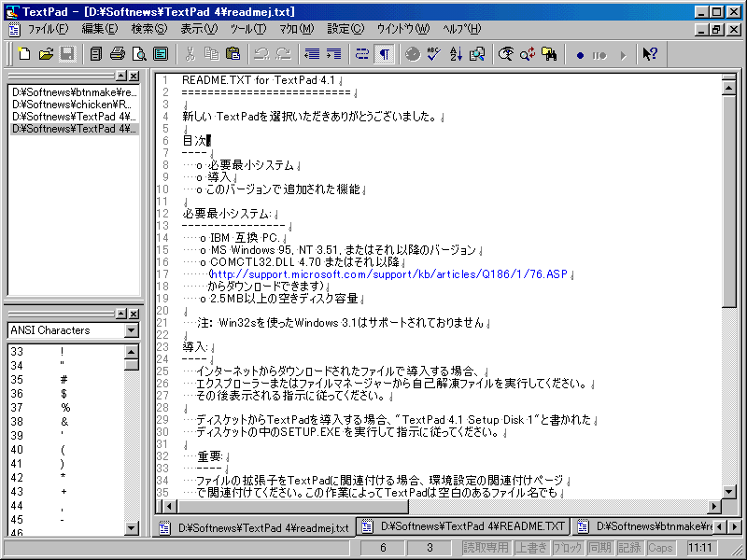Open the 設定(C) menu
The height and width of the screenshot is (560, 747).
[345, 29]
